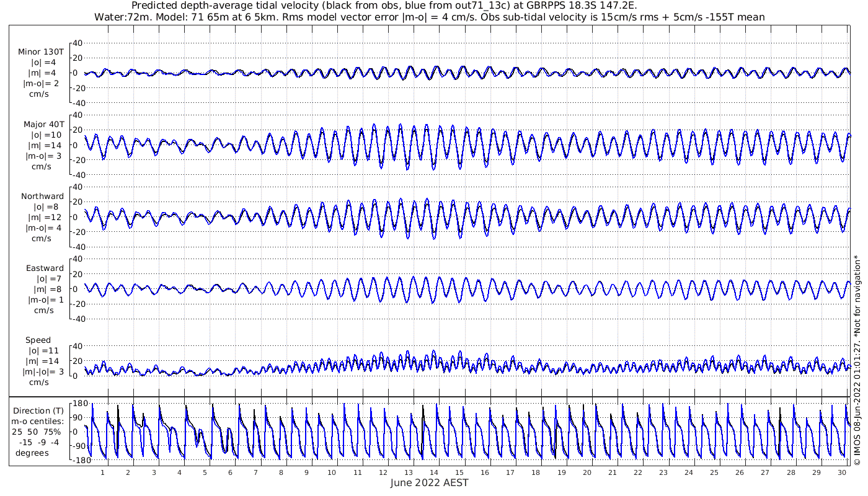
Task: Click the '20' tick of the Northward panel
Action: tap(77, 201)
